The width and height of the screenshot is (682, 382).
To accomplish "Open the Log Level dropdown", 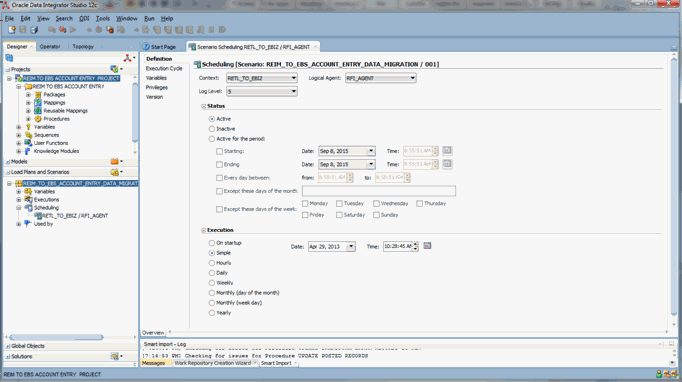I will point(262,91).
